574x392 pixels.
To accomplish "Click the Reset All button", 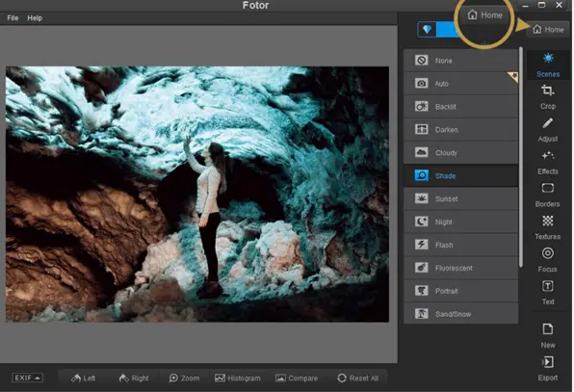I will (358, 379).
